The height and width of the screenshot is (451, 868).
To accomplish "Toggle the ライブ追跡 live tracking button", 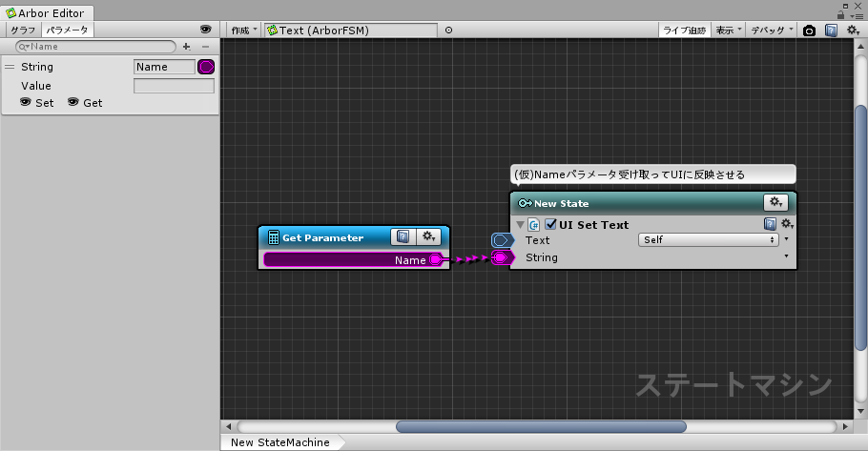I will pyautogui.click(x=685, y=31).
